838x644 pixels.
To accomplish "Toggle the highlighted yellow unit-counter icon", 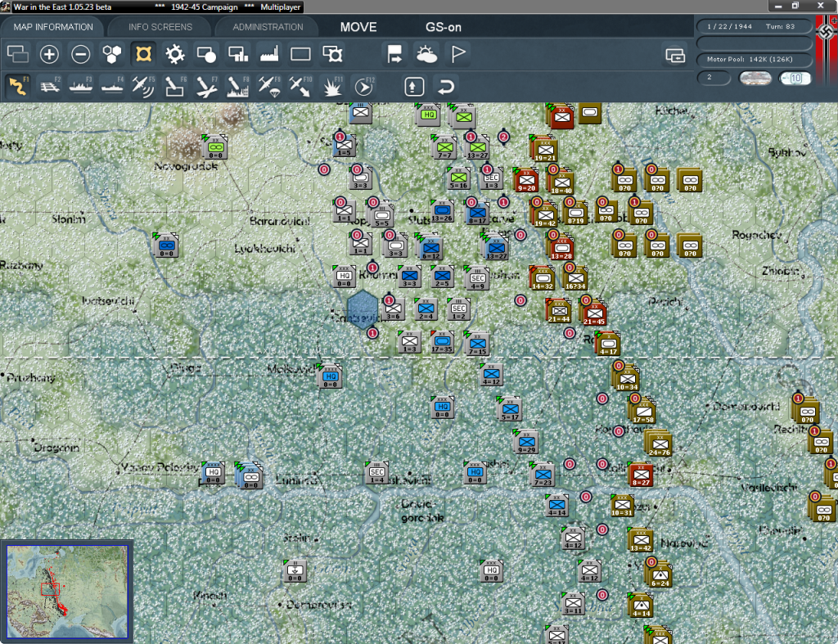I will pos(143,54).
